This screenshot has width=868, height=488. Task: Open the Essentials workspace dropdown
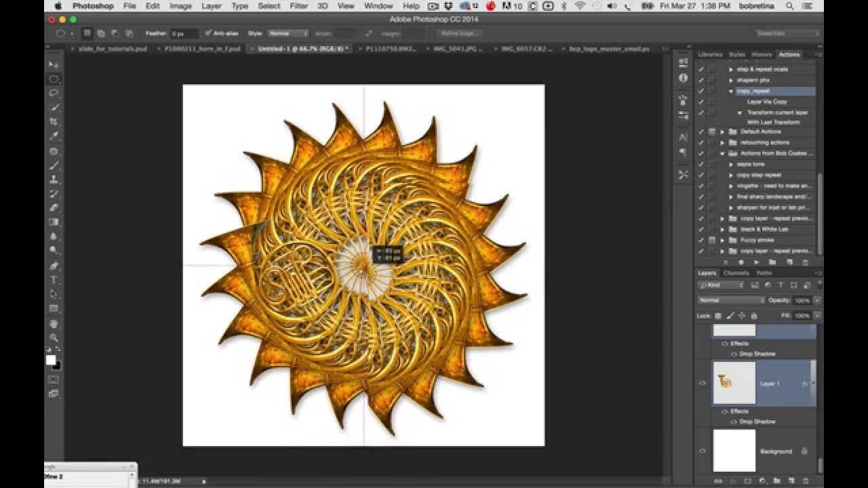tap(787, 33)
